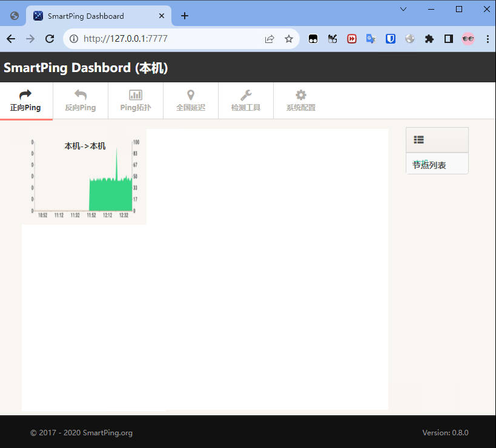Click the list icon in the side panel
Image resolution: width=496 pixels, height=448 pixels.
418,139
